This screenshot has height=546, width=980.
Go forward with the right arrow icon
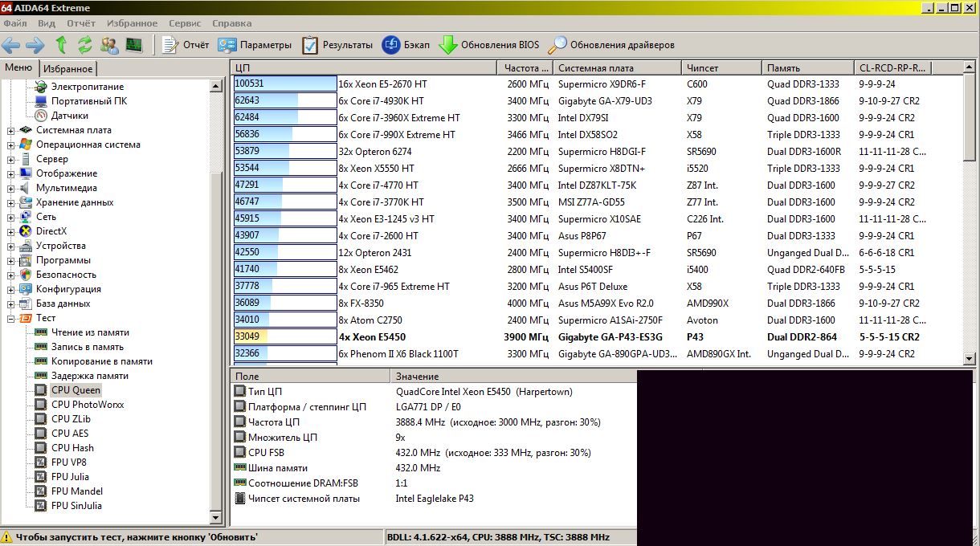coord(35,45)
